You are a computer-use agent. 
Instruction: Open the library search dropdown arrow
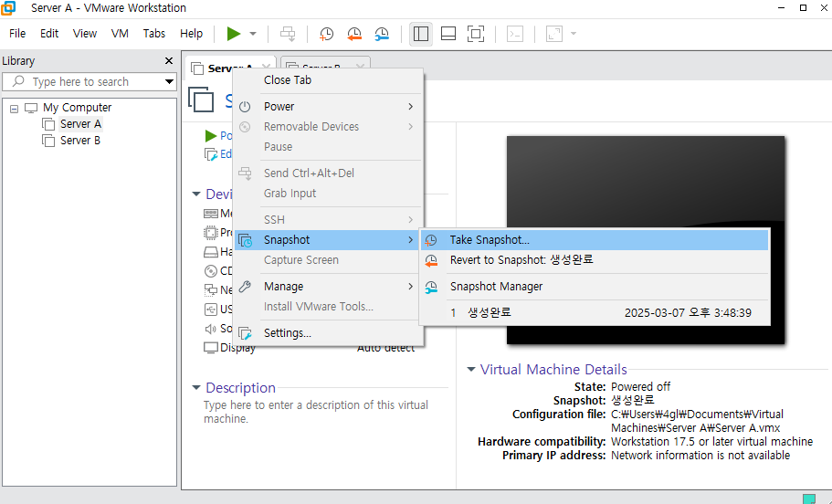point(169,81)
